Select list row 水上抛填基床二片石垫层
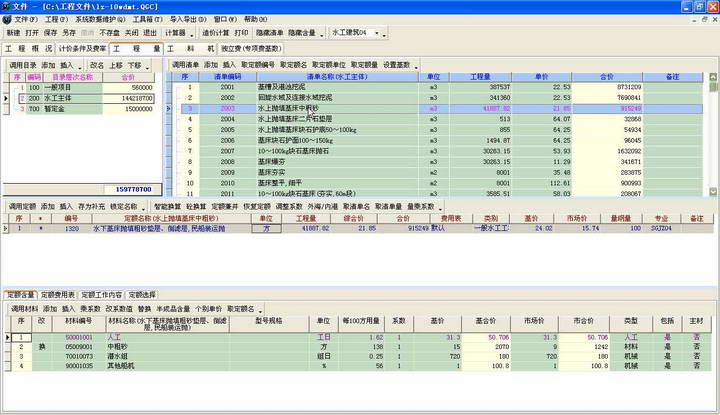The width and height of the screenshot is (720, 415). point(441,119)
